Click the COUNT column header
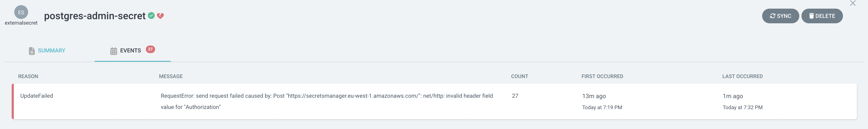The height and width of the screenshot is (129, 868). [520, 76]
